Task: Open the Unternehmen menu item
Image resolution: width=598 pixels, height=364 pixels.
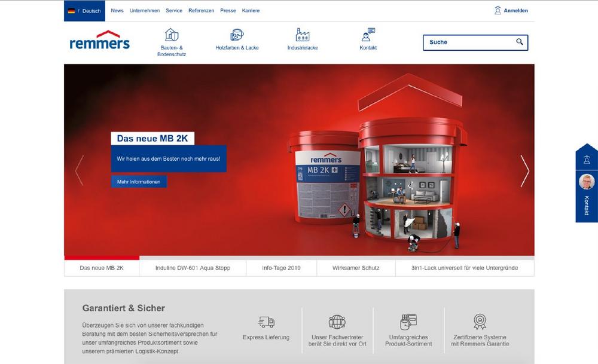Action: (145, 11)
